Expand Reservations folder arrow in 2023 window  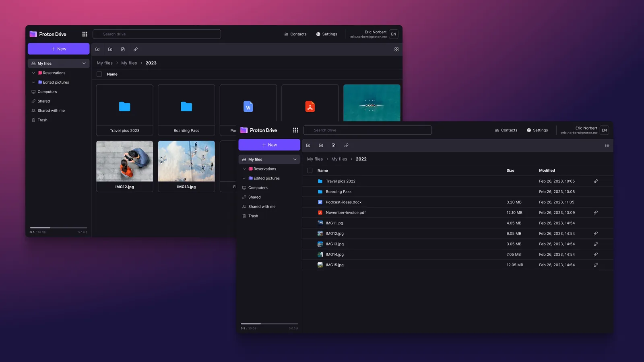(33, 73)
